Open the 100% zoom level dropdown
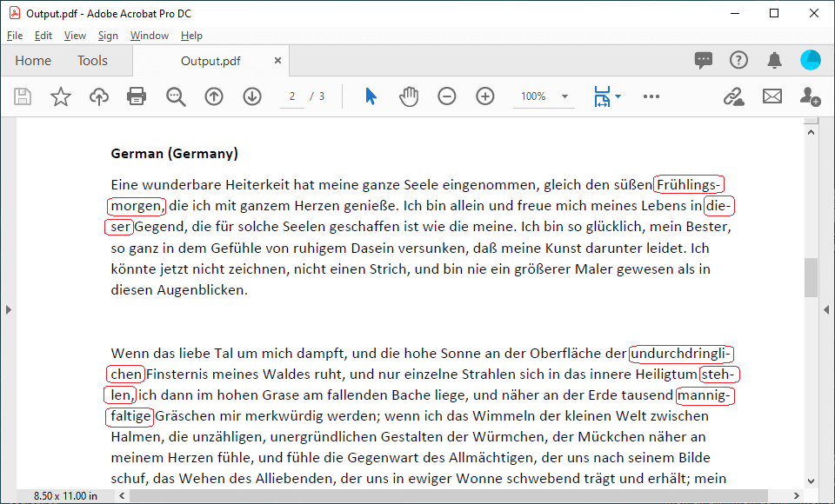The height and width of the screenshot is (504, 835). coord(565,96)
